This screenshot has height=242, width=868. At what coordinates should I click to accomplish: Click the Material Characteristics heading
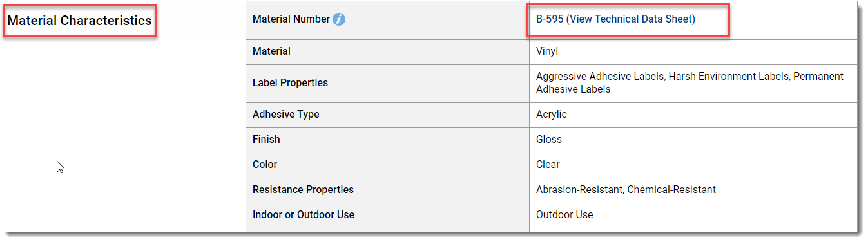pos(79,21)
